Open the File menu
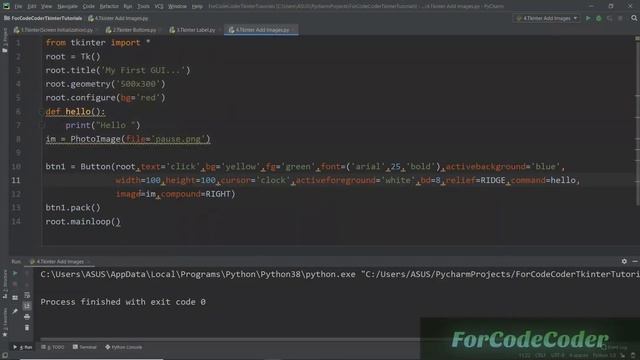This screenshot has height=360, width=640. pyautogui.click(x=18, y=7)
